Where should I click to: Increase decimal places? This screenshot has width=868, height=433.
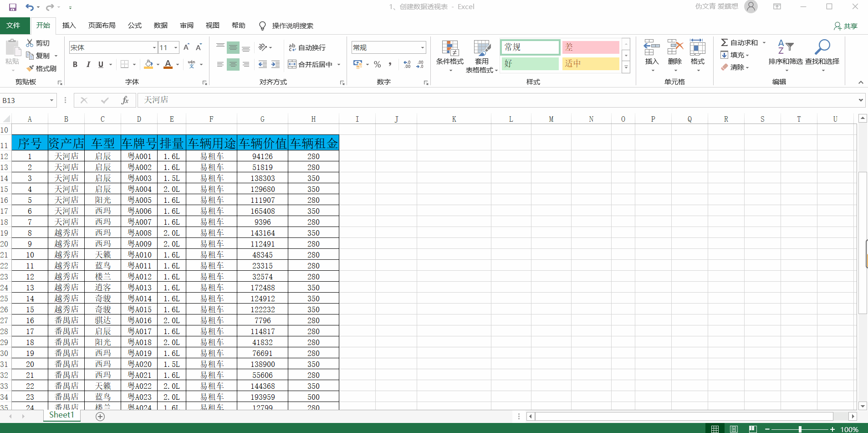pos(407,64)
